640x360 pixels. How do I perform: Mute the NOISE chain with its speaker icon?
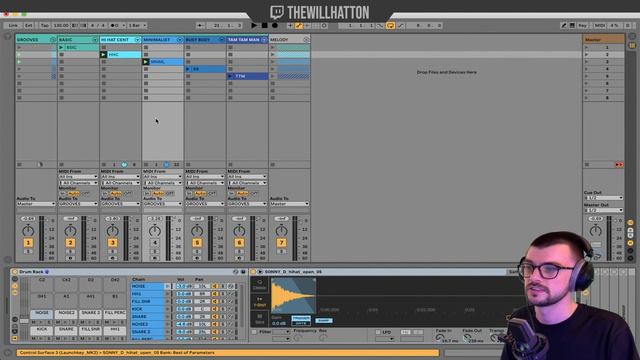click(x=215, y=286)
